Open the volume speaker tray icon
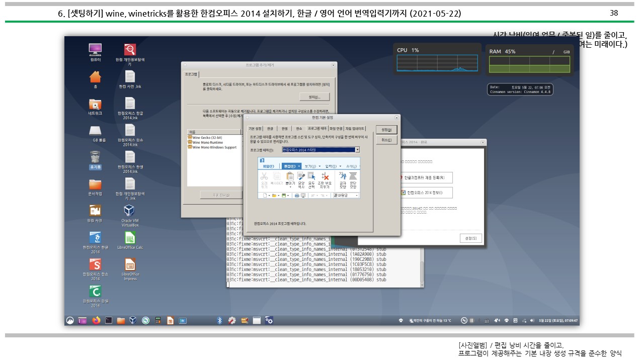The width and height of the screenshot is (644, 362). 532,320
